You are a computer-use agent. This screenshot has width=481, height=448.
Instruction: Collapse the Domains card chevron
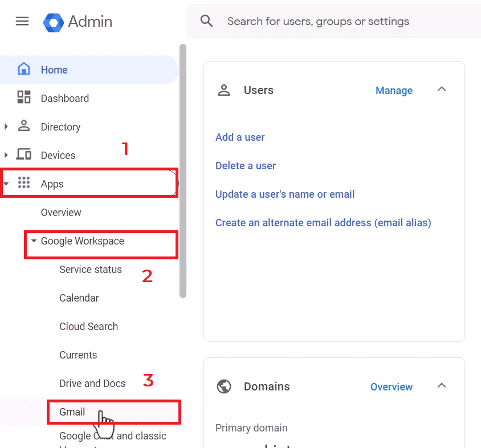(x=442, y=386)
